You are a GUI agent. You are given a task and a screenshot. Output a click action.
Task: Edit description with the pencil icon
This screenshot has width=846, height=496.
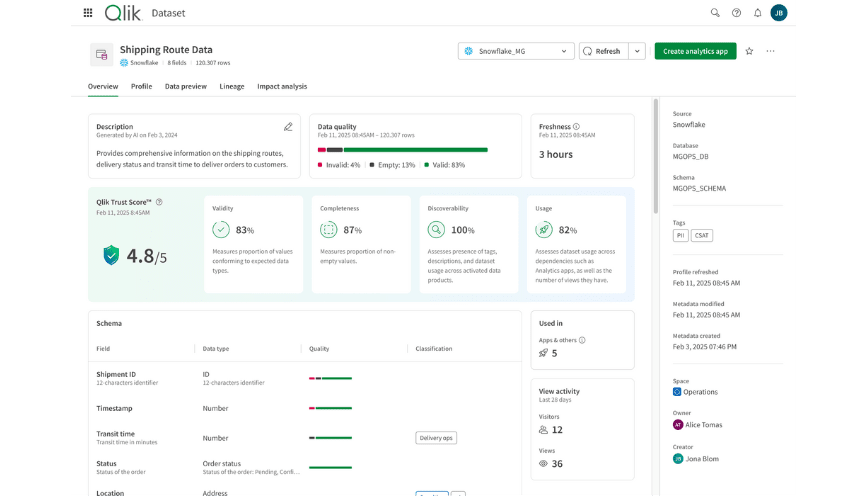click(x=288, y=127)
